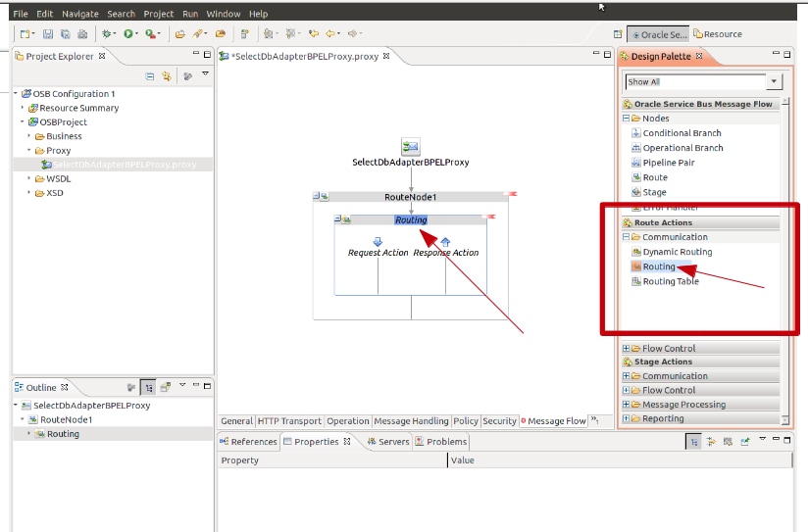Image resolution: width=808 pixels, height=532 pixels.
Task: Click the Routing label on canvas
Action: (x=411, y=219)
